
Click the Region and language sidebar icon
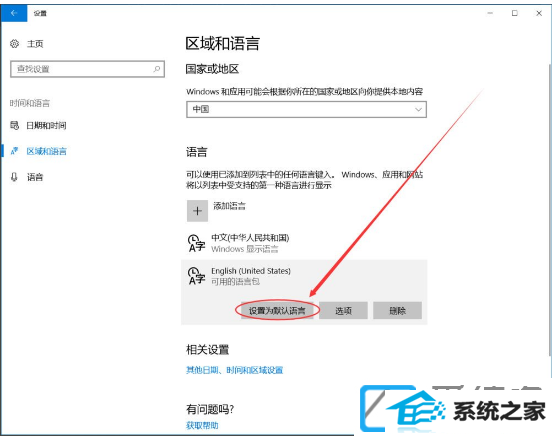pos(14,151)
